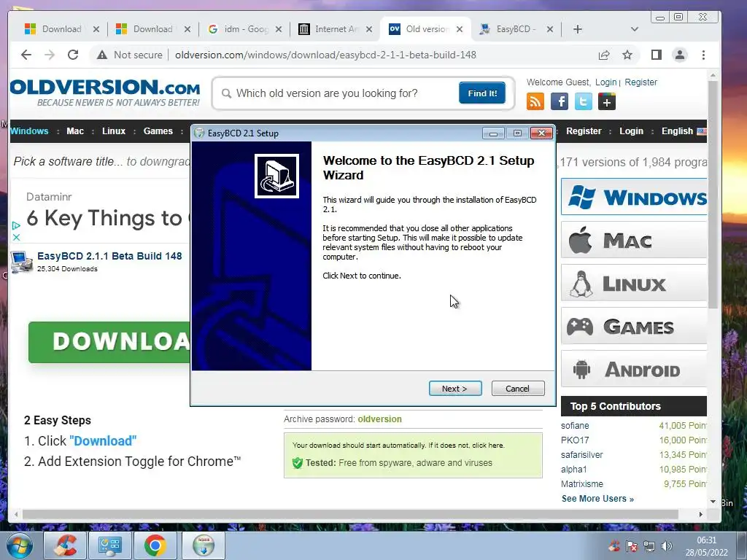Open the Mac category banner
747x560 pixels.
[634, 241]
